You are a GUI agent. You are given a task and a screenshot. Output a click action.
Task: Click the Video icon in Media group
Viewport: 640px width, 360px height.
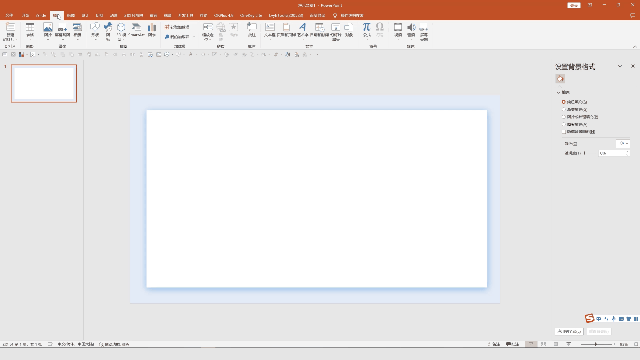(398, 30)
